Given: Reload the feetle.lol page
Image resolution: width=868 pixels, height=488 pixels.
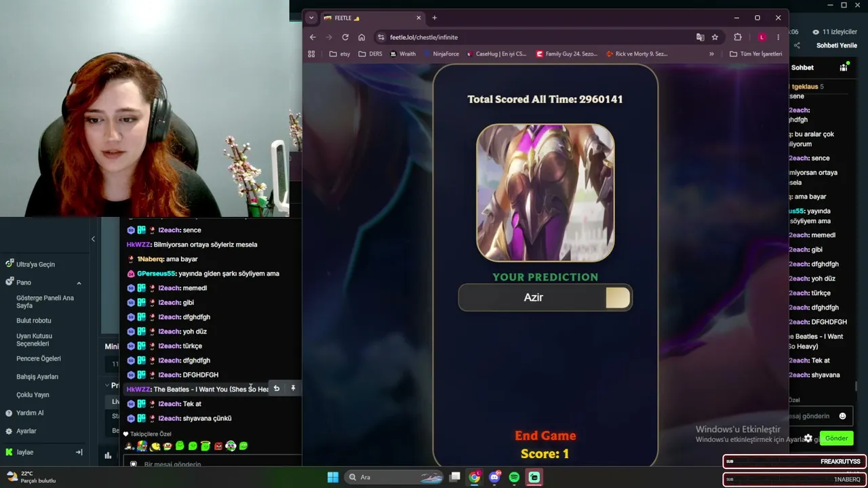Looking at the screenshot, I should pyautogui.click(x=345, y=37).
